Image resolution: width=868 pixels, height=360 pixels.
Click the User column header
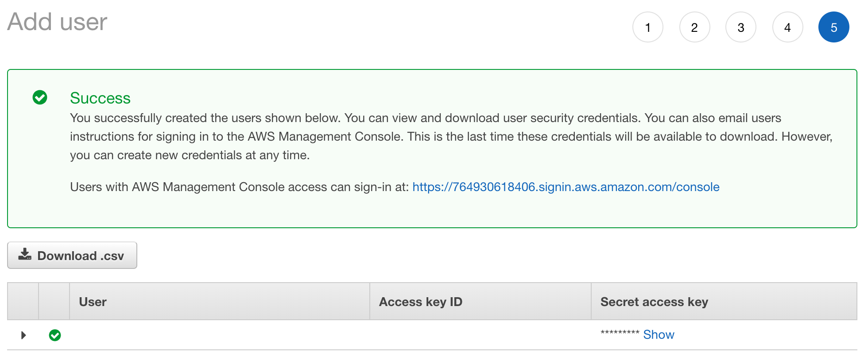(93, 302)
